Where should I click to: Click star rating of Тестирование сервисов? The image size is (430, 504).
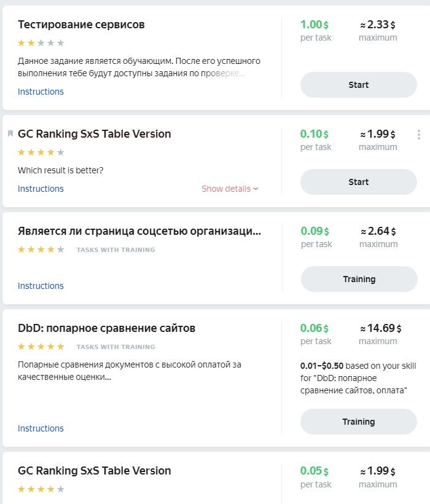point(41,43)
